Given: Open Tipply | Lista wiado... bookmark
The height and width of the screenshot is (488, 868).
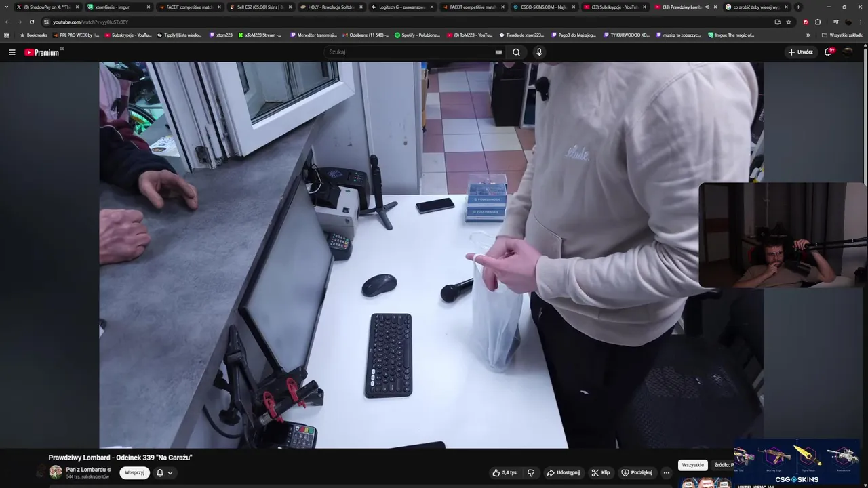Looking at the screenshot, I should pyautogui.click(x=180, y=35).
